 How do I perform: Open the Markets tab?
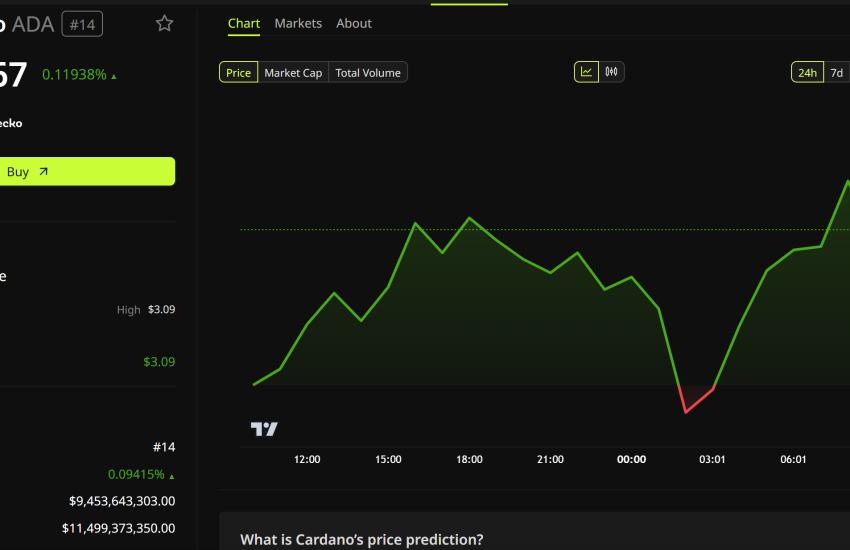point(298,23)
